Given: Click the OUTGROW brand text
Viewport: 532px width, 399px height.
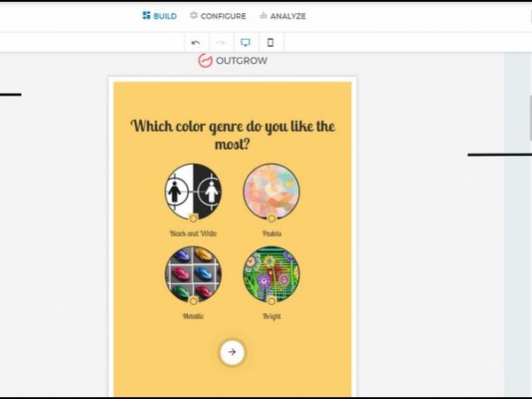Looking at the screenshot, I should (x=241, y=60).
